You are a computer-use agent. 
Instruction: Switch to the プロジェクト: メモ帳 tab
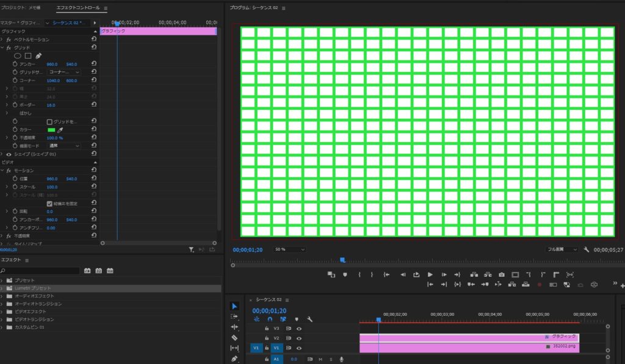coord(20,7)
